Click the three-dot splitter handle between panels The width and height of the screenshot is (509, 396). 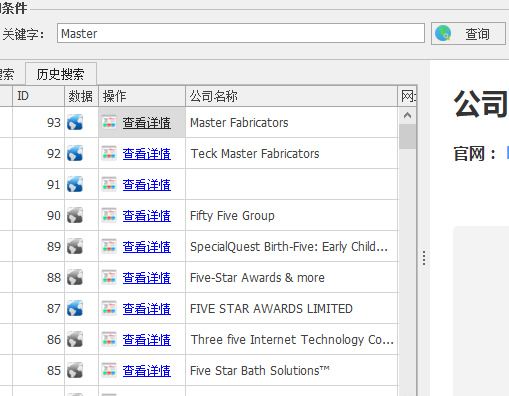pos(424,258)
